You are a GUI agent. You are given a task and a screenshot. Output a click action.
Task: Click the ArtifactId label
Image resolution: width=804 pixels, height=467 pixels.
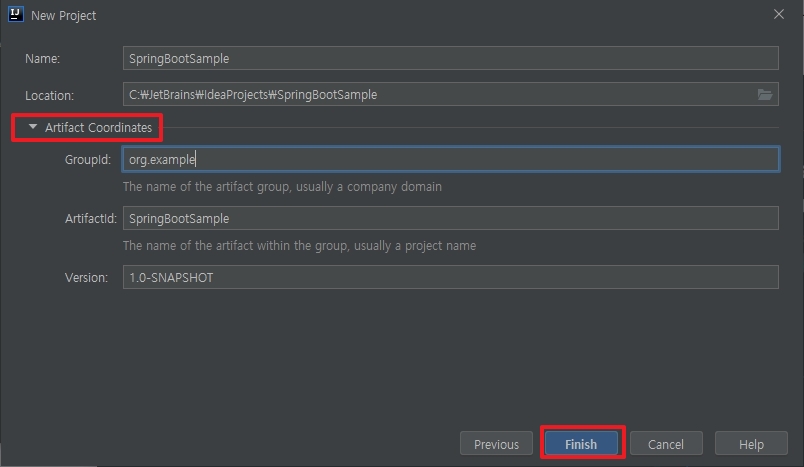tap(91, 219)
